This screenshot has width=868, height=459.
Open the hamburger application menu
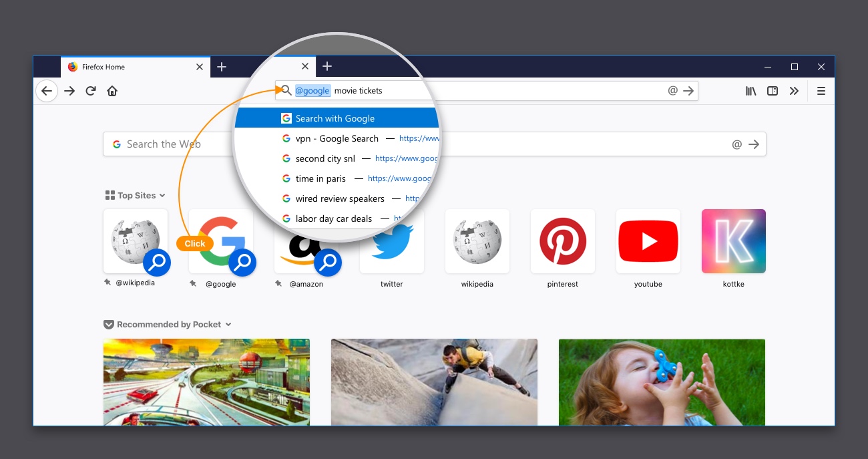click(x=821, y=91)
